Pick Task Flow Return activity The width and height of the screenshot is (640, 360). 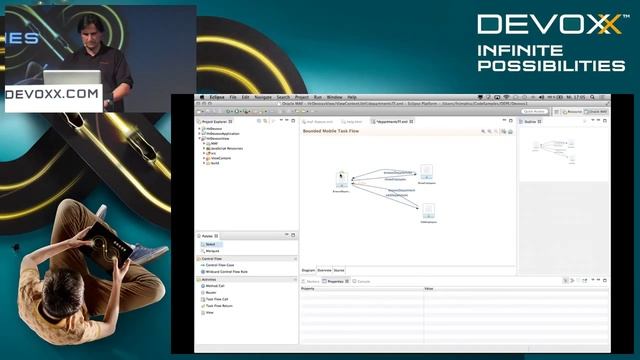216,306
